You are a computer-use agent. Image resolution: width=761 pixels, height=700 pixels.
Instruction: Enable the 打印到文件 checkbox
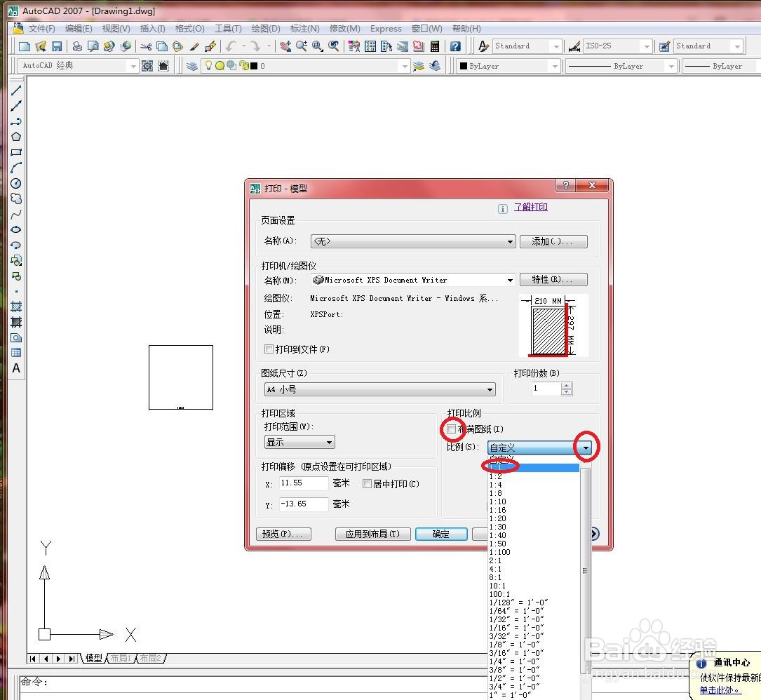pos(269,349)
